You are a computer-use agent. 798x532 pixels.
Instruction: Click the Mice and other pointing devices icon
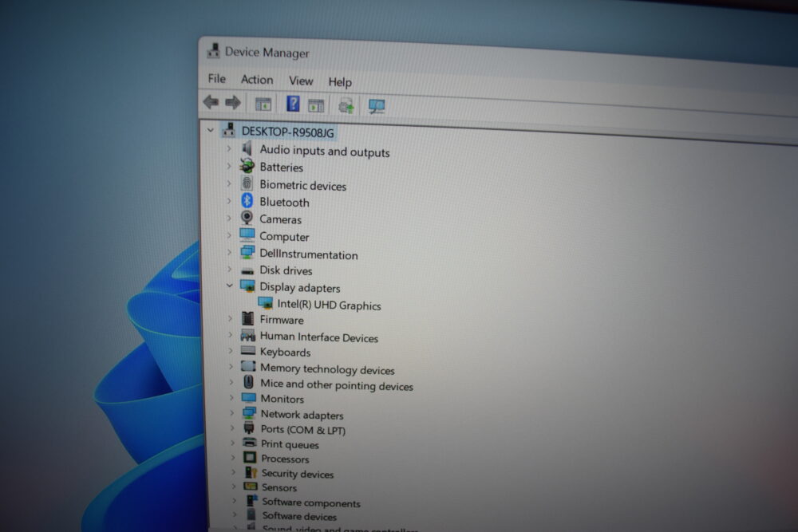pos(249,382)
